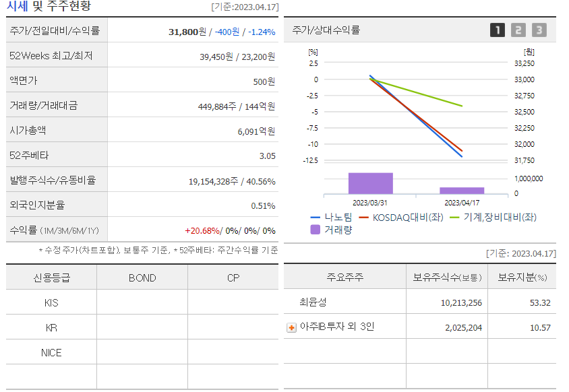Click the 수익률 (1M/3M/6M/1Y) label
The width and height of the screenshot is (569, 392).
pos(54,230)
